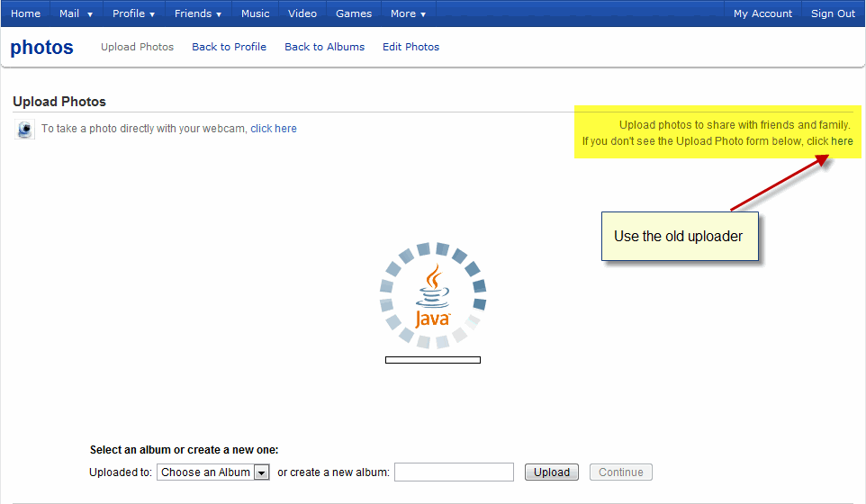Screen dimensions: 866x504
Task: Expand the Profile menu
Action: point(133,13)
